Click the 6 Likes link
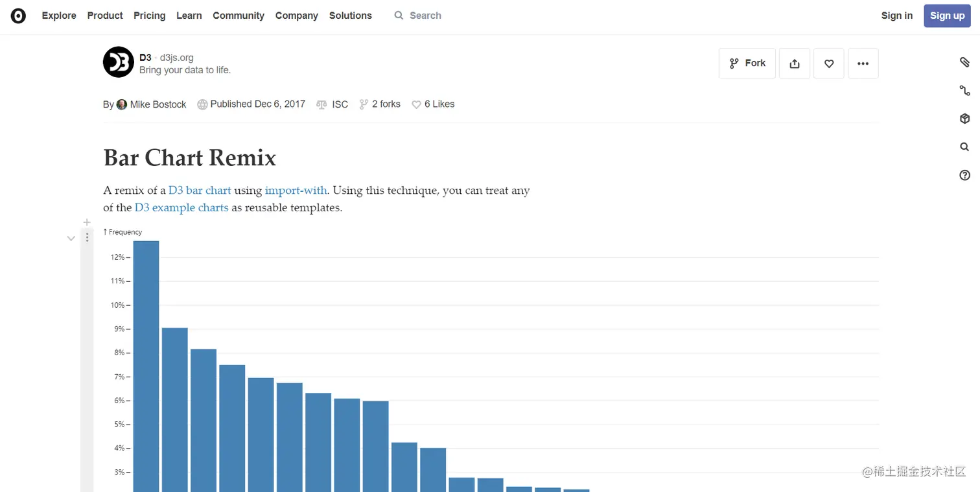Screen dimensions: 980x492 point(439,104)
